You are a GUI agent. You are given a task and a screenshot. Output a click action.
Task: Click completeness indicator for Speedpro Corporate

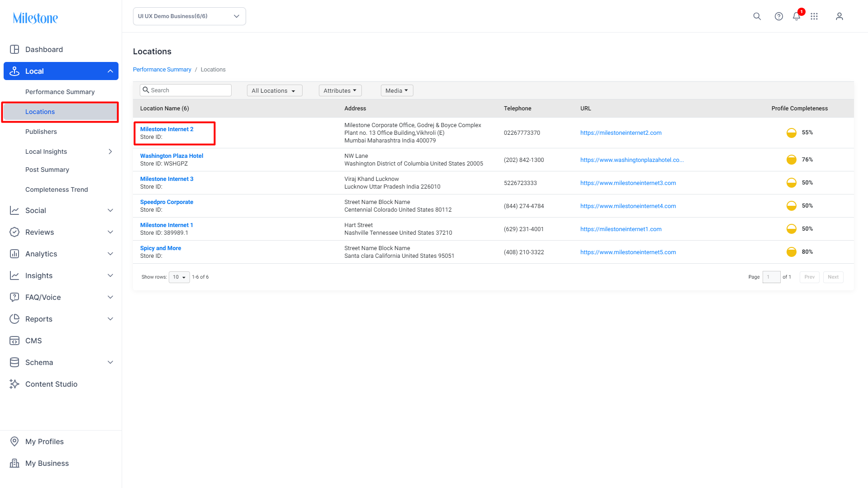791,206
